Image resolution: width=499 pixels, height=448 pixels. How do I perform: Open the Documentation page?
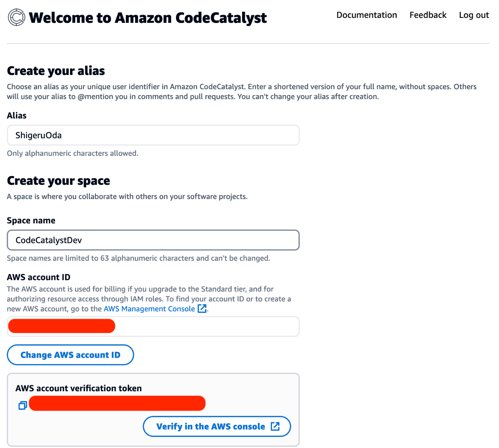point(366,15)
